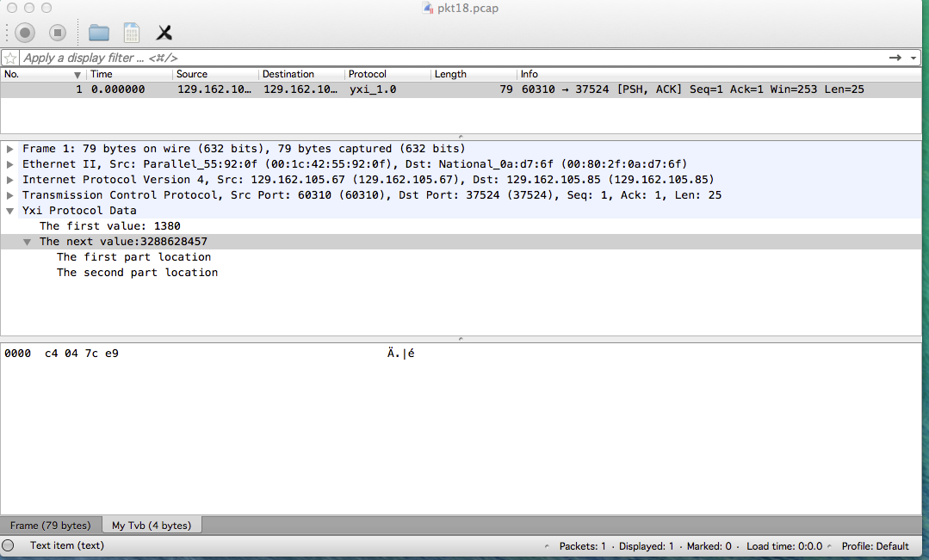This screenshot has width=929, height=560.
Task: Click the expert info circle in status bar
Action: pos(9,545)
